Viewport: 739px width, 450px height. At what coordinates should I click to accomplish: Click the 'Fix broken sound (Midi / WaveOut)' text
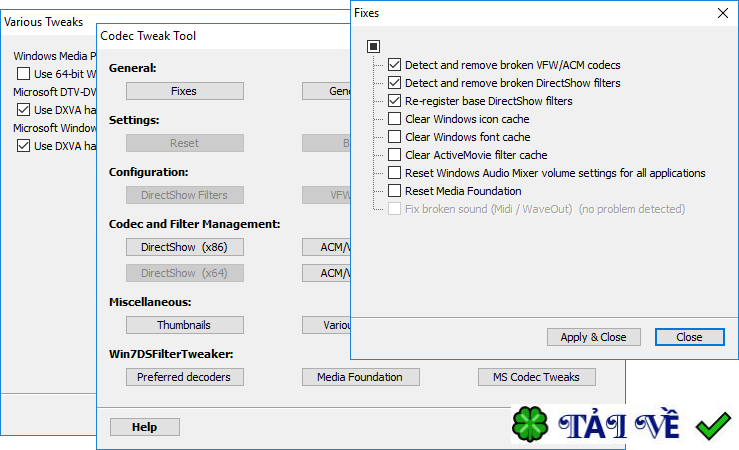488,209
